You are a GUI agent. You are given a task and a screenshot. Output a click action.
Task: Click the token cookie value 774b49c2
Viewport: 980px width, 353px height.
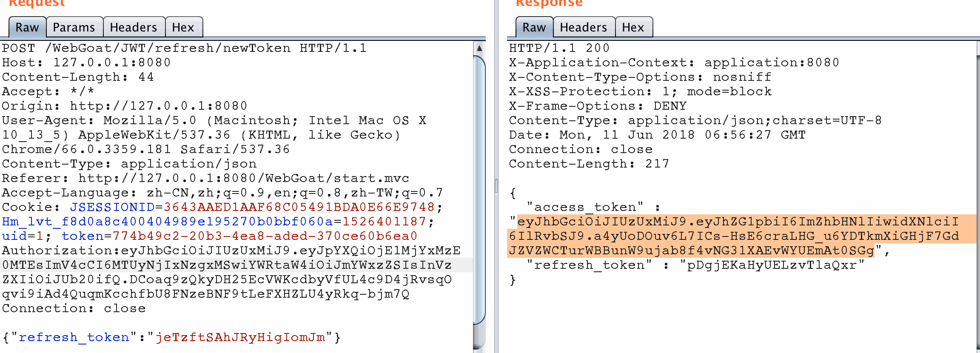click(265, 236)
